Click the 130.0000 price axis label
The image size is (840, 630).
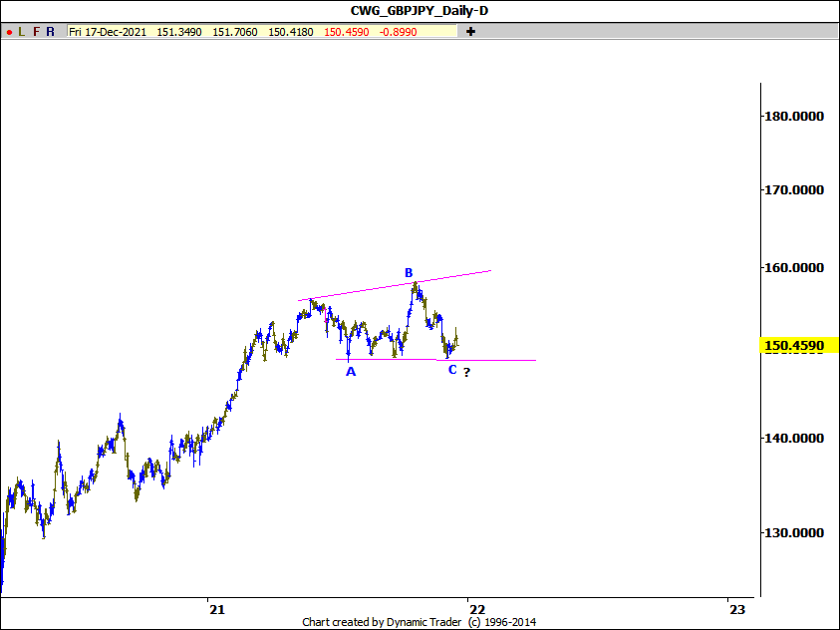(793, 532)
